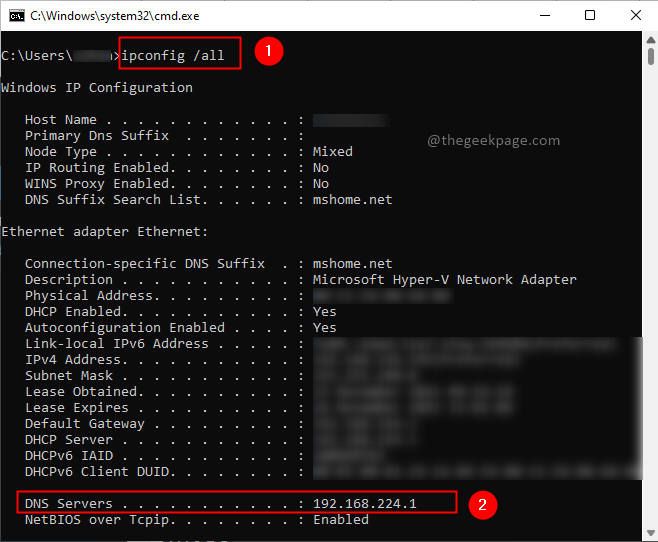Click the title bar text C:\Windows\system32\cmd.exe
The width and height of the screenshot is (658, 542).
115,16
